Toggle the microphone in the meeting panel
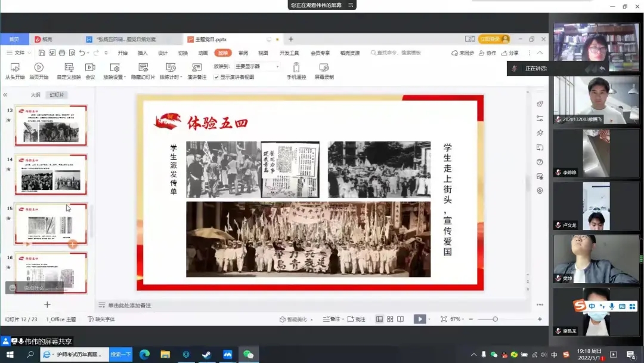The height and width of the screenshot is (363, 644). 515,67
